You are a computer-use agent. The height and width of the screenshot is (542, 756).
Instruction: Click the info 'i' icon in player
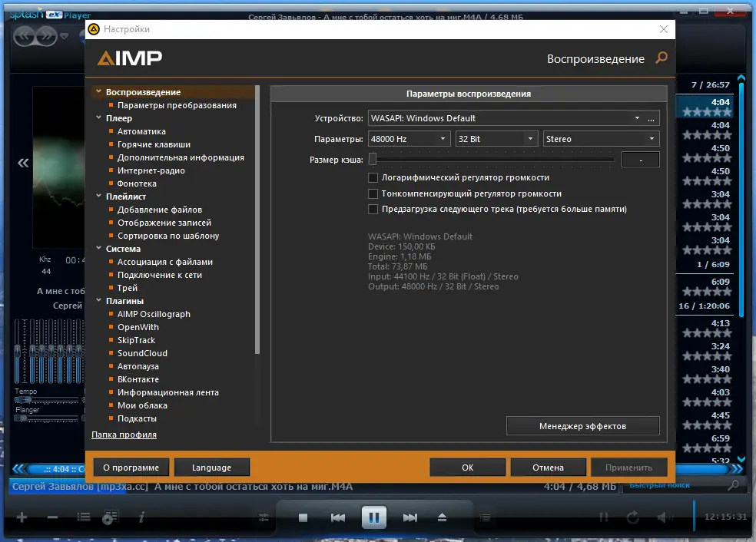[x=141, y=517]
